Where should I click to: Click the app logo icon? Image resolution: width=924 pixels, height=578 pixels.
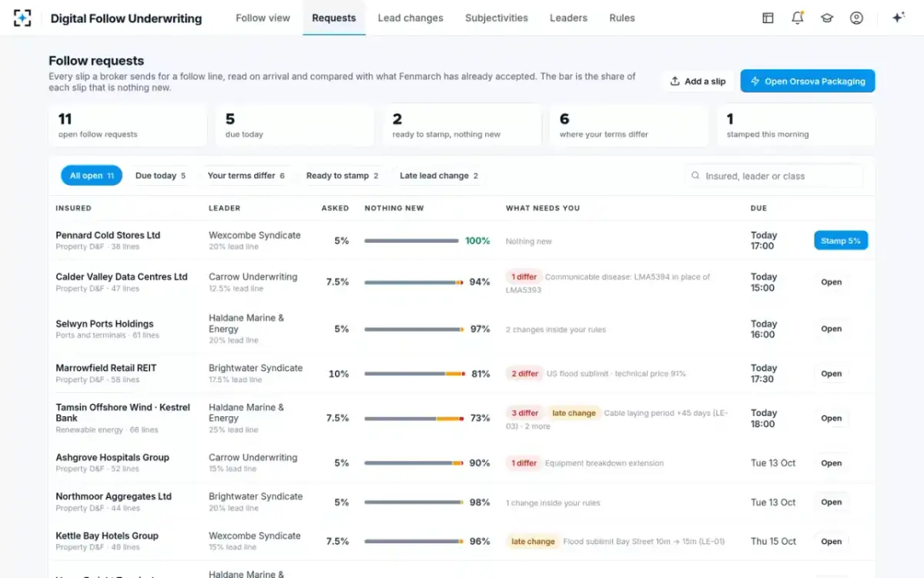(x=22, y=18)
